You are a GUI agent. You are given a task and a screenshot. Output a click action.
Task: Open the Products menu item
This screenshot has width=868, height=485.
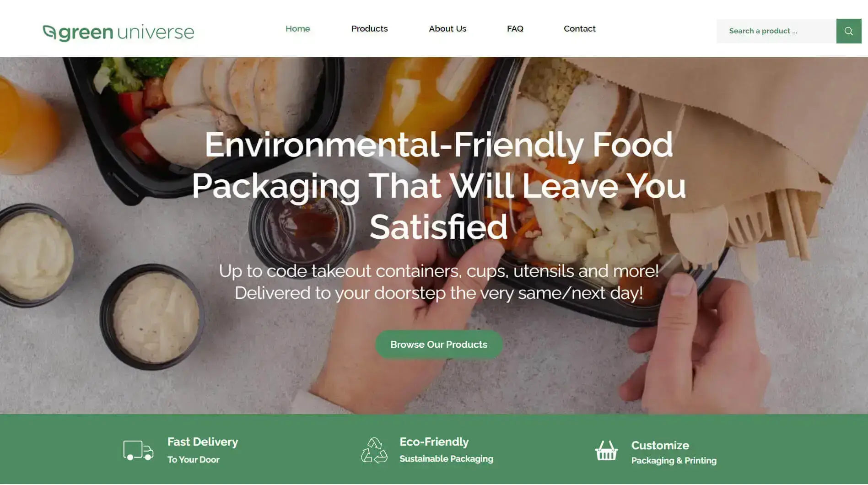point(369,29)
